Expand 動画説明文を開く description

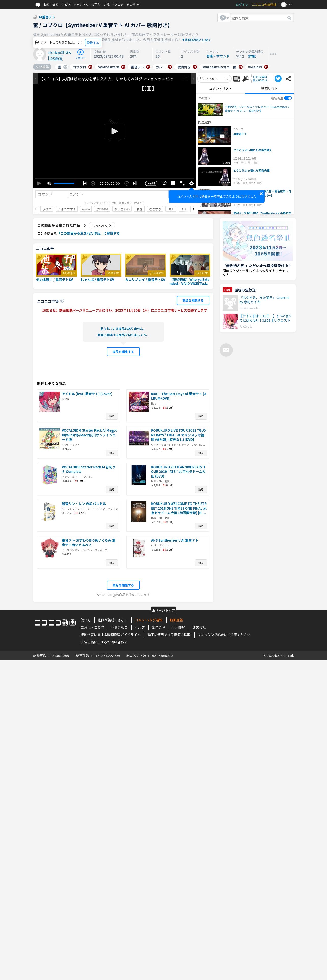[196, 40]
